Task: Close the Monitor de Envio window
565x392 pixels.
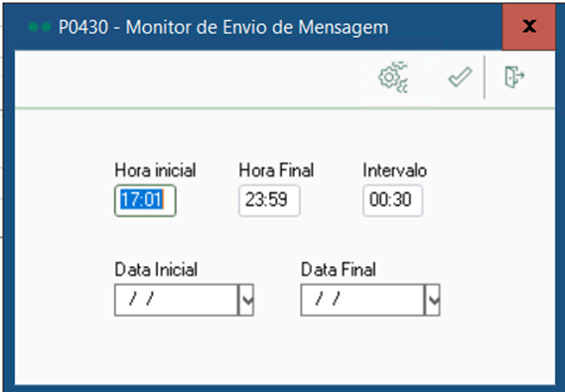Action: tap(528, 26)
